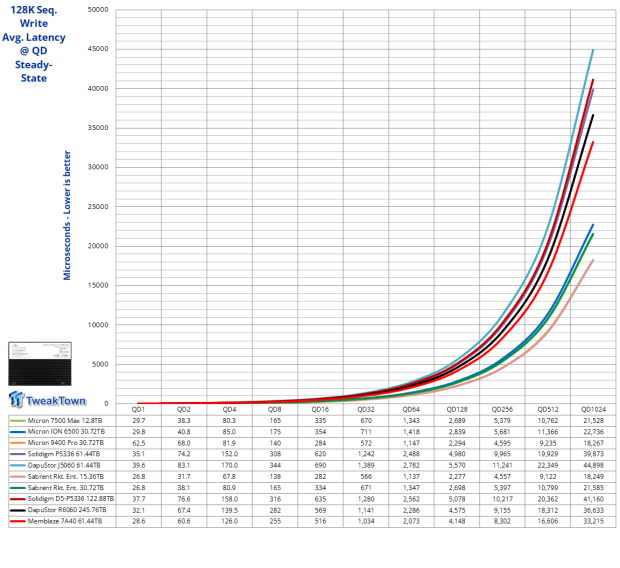Click the 5,570 QD128 value for DapuStor J5060
620x568 pixels.
click(x=457, y=465)
